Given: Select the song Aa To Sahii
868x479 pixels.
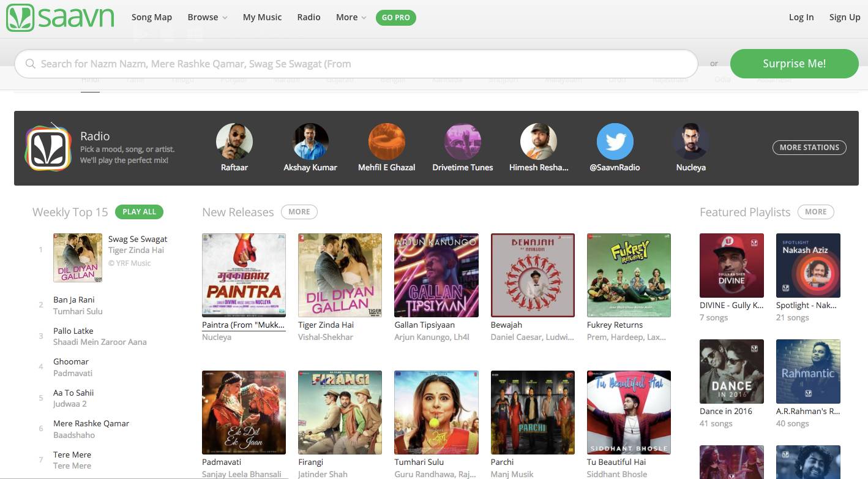Looking at the screenshot, I should point(73,393).
